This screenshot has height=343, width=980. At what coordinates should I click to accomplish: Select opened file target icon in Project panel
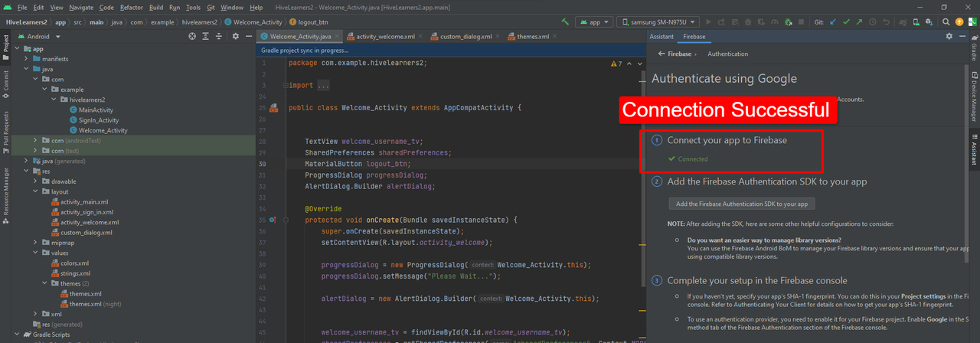(x=192, y=36)
